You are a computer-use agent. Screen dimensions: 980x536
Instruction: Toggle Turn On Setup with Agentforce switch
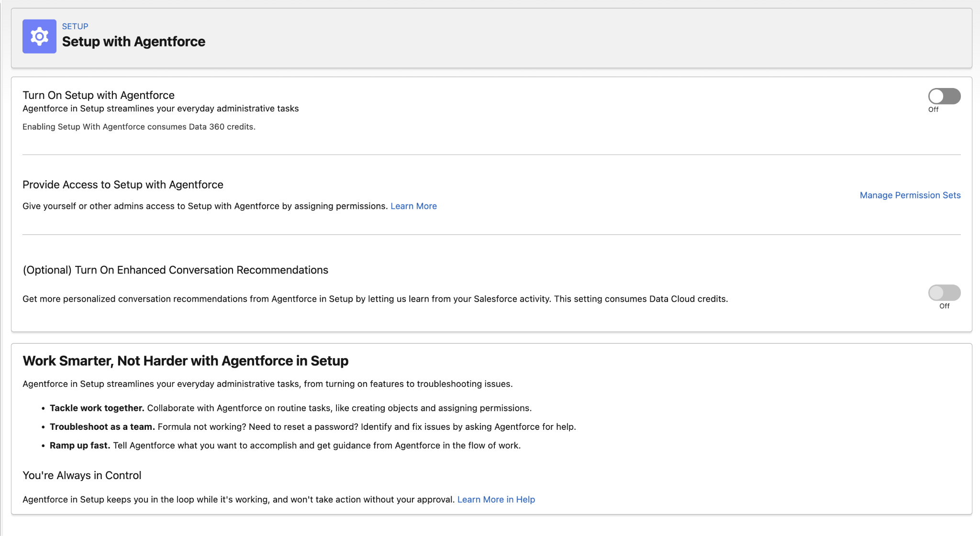[944, 96]
